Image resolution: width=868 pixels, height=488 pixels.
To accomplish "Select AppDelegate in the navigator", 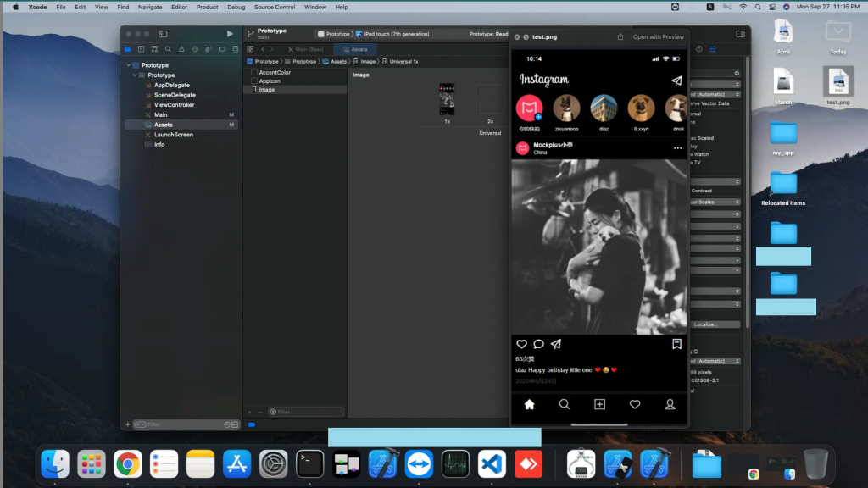I will pos(171,86).
